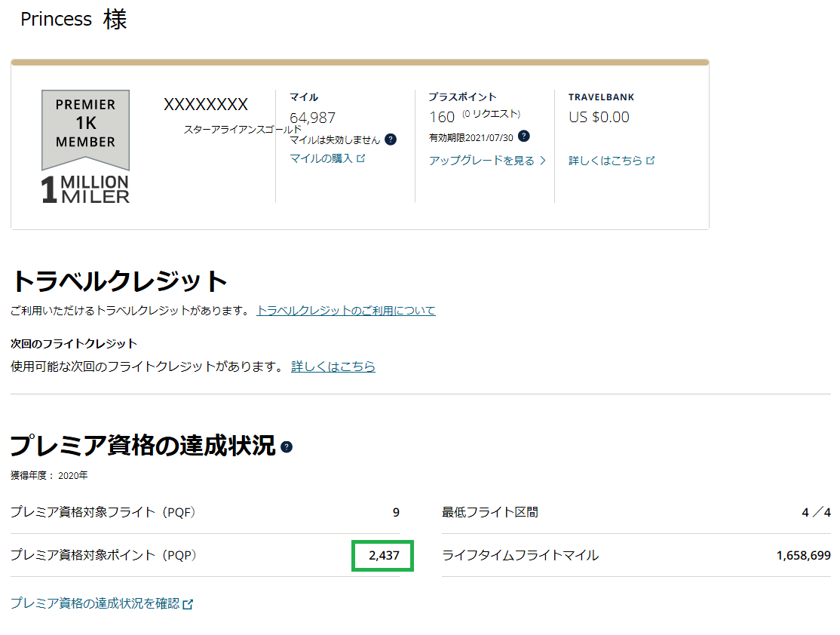Click the 160 PlusPoints balance
The width and height of the screenshot is (840, 635).
click(x=442, y=117)
